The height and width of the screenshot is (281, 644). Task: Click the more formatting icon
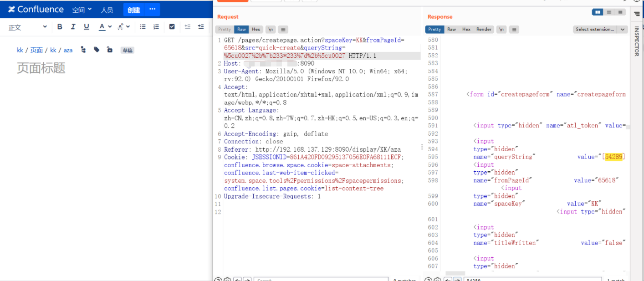(x=120, y=27)
